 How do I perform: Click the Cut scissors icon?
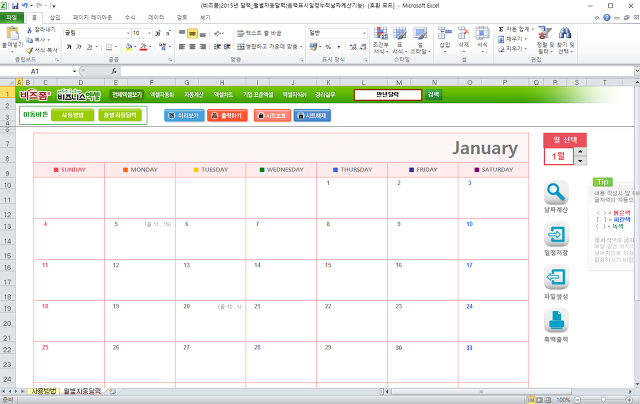coord(29,30)
